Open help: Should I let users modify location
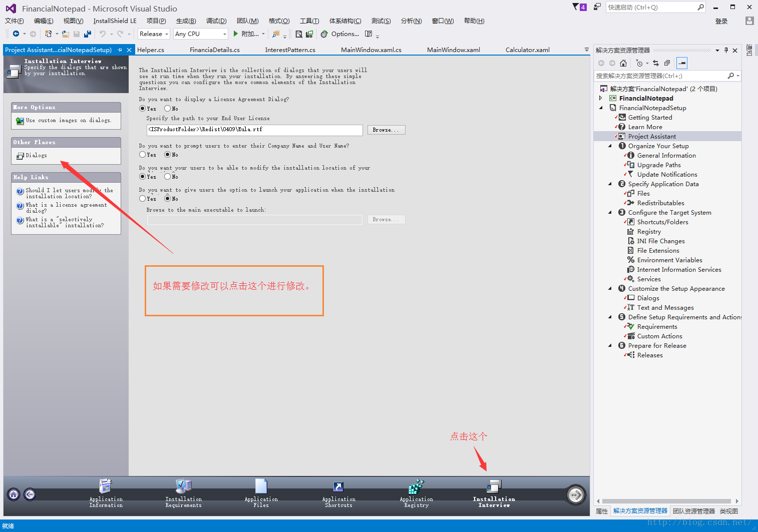Image resolution: width=758 pixels, height=532 pixels. pos(69,193)
